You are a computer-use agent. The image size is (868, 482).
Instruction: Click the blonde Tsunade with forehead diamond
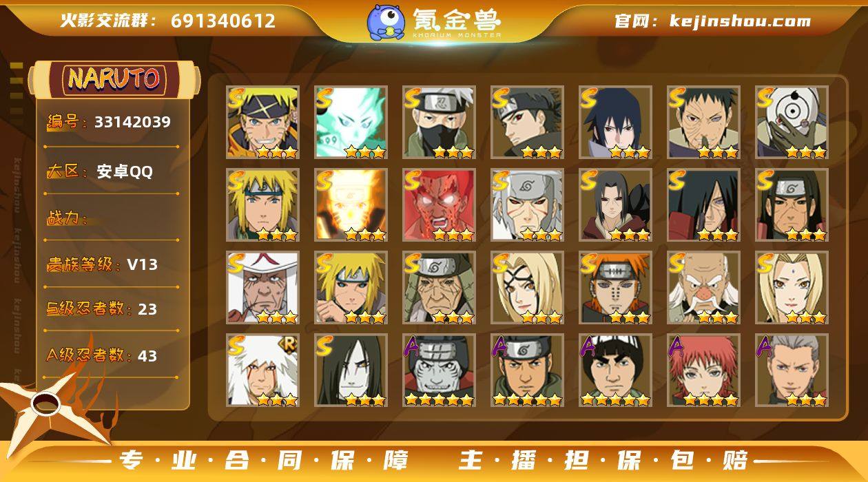point(792,288)
